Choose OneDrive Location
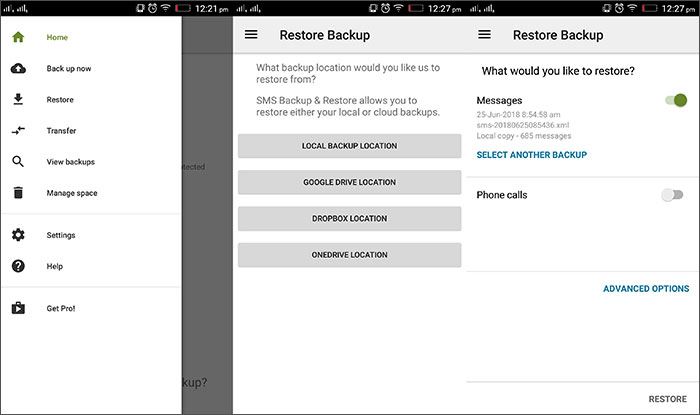700x415 pixels. (350, 255)
